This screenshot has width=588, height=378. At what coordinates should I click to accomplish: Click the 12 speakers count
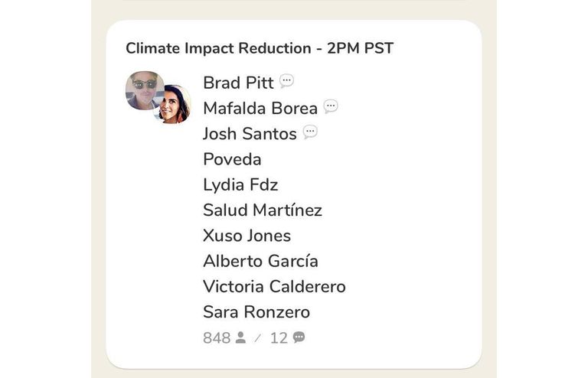tap(279, 337)
